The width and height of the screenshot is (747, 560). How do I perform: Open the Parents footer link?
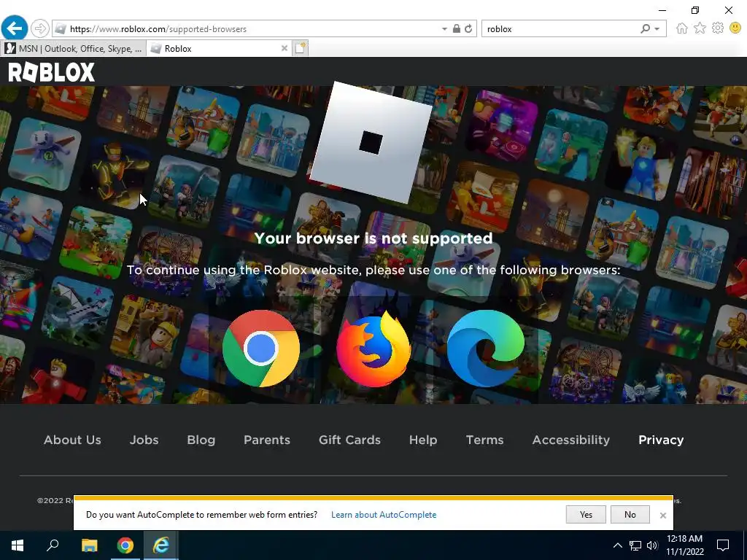[x=267, y=440]
